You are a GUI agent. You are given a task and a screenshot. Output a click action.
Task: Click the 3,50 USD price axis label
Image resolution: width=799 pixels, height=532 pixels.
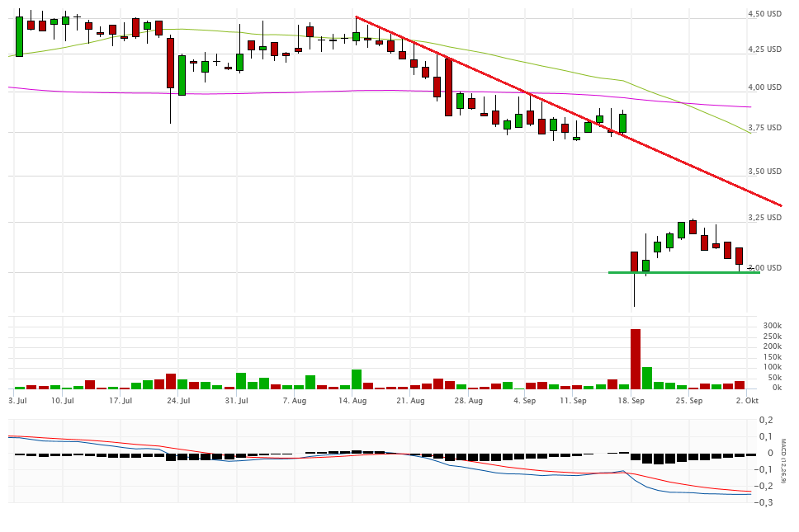click(764, 172)
